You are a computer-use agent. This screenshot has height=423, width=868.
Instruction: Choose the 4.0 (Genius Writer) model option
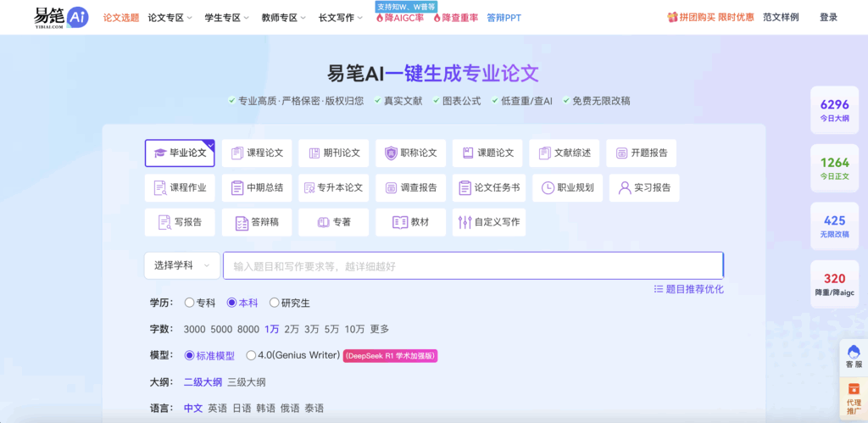click(x=251, y=356)
